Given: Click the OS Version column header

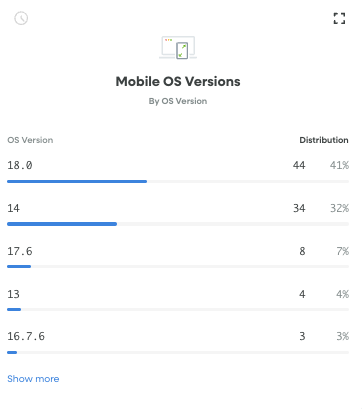Looking at the screenshot, I should point(30,140).
